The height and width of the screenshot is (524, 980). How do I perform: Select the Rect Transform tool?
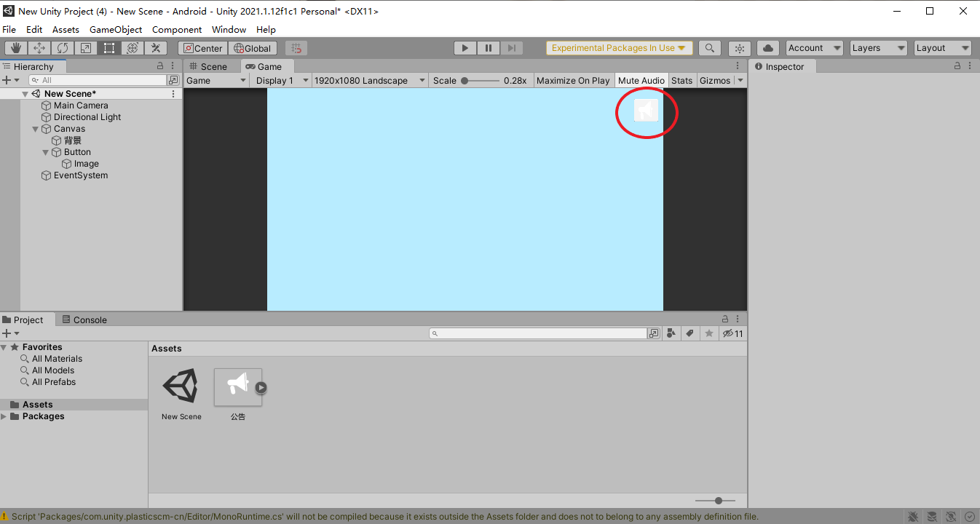pos(109,48)
